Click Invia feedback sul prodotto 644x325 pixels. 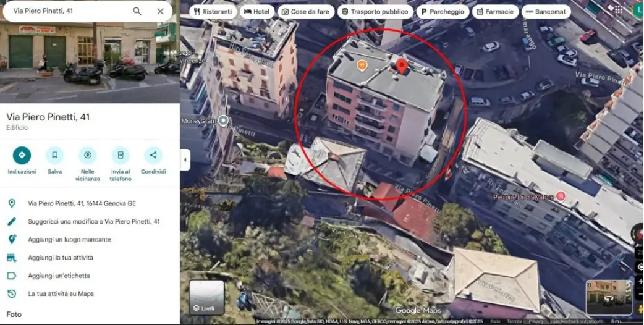(x=577, y=321)
